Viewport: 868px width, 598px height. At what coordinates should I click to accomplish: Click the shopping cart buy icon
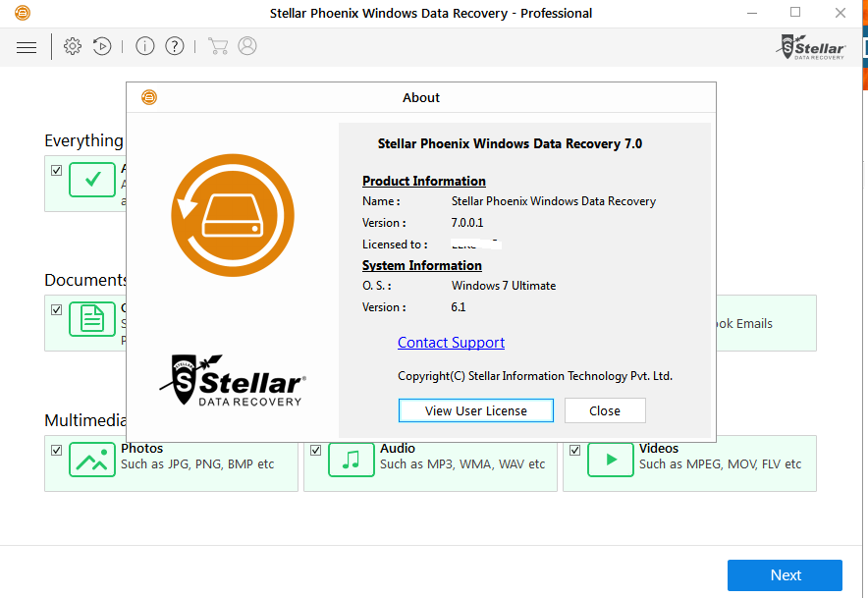click(218, 46)
